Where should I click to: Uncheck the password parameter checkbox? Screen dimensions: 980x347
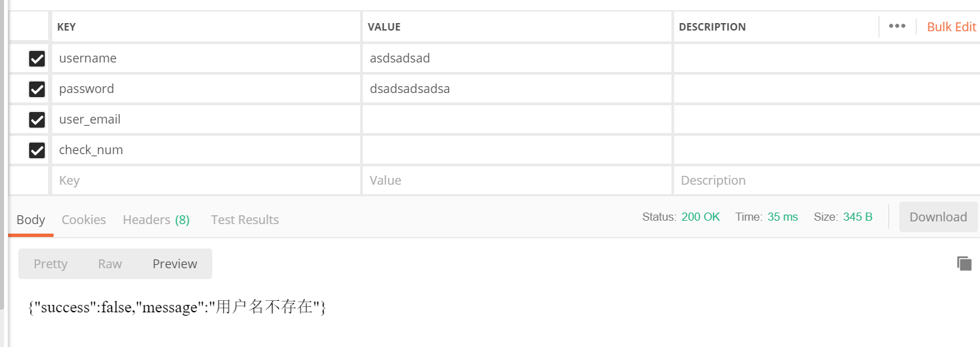[37, 89]
